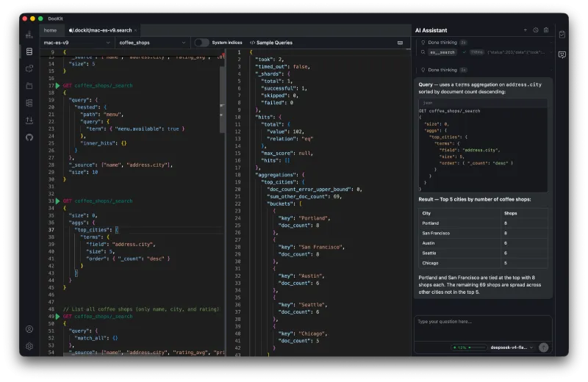Click the json label on the AI code block
Viewport: 588px width, 382px height.
pos(428,103)
